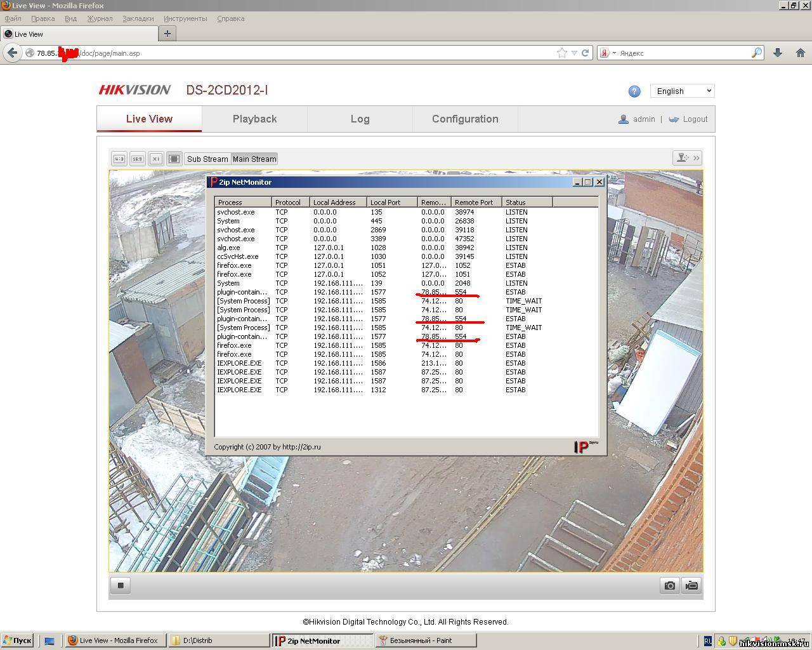This screenshot has width=812, height=650.
Task: Click in the Яндекс search field
Action: [x=684, y=53]
